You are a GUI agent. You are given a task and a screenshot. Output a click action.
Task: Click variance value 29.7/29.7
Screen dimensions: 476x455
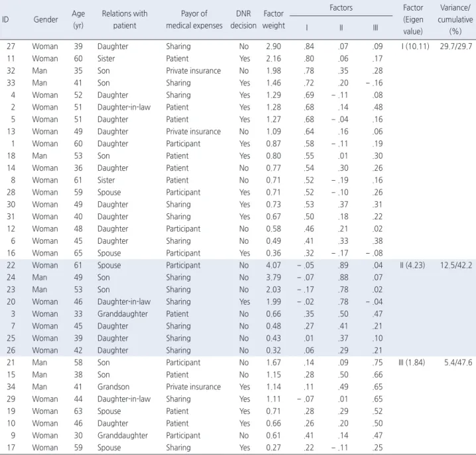click(456, 46)
